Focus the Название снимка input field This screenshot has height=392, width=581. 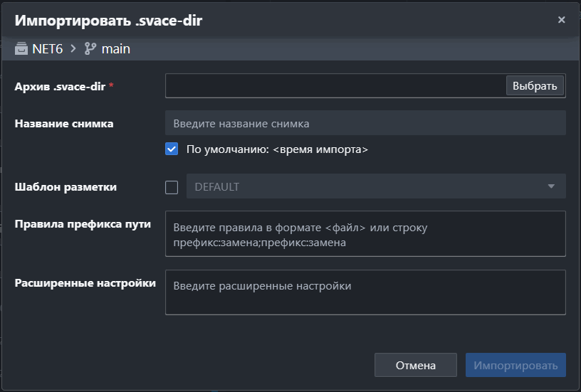(x=365, y=123)
